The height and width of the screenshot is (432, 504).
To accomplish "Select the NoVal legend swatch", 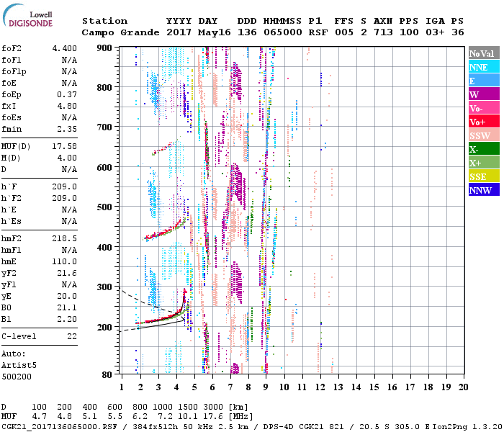I will point(483,53).
